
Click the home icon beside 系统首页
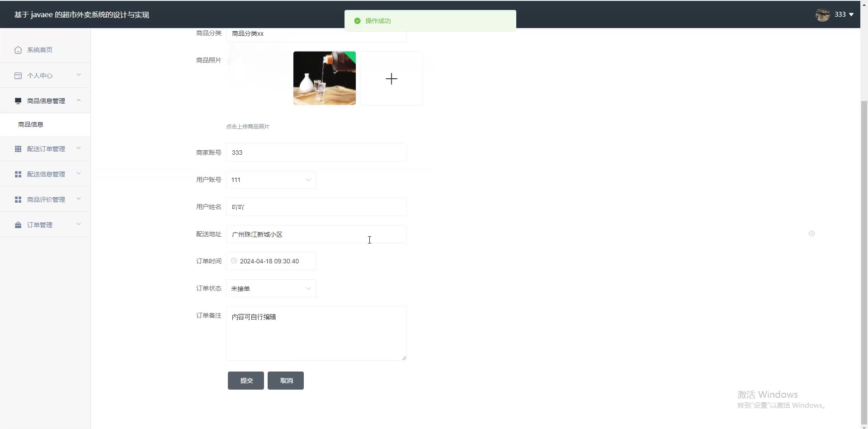pos(18,50)
